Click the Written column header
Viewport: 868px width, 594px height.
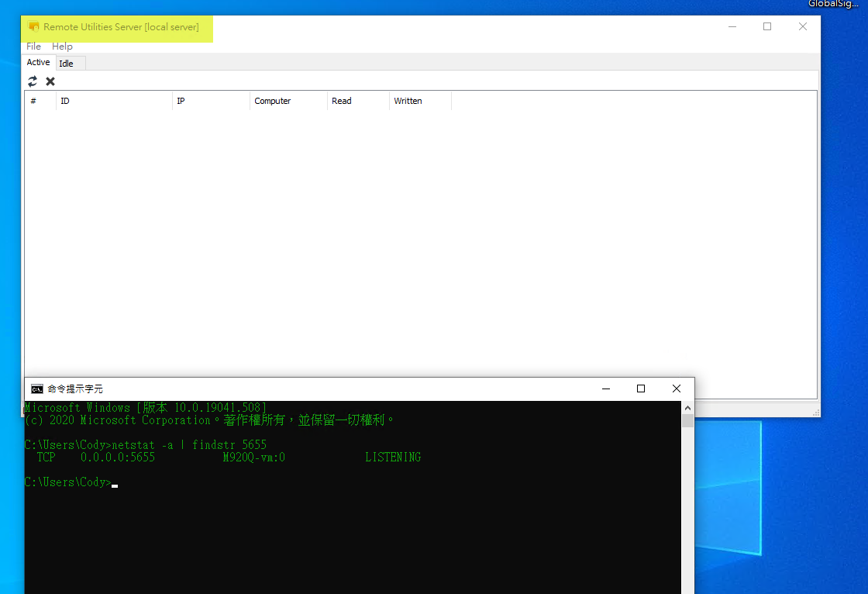tap(420, 101)
